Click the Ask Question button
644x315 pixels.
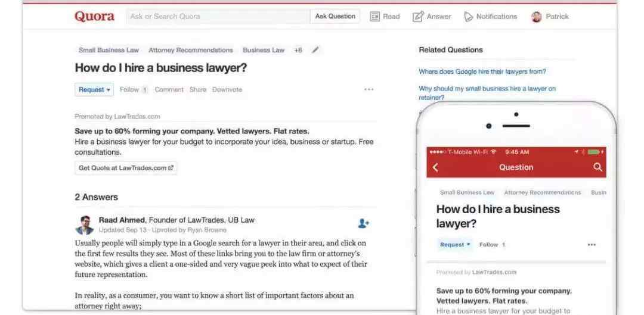(x=335, y=17)
